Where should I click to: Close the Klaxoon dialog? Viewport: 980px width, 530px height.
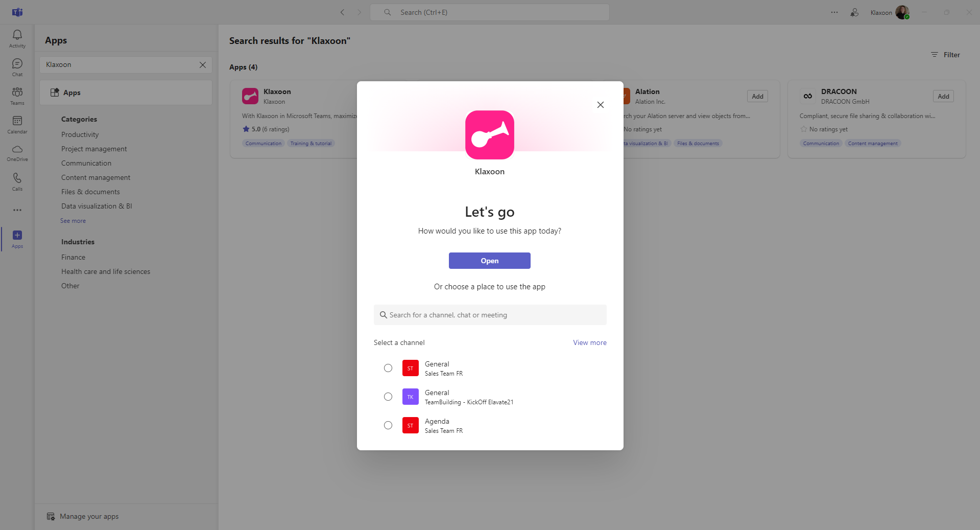pos(600,105)
